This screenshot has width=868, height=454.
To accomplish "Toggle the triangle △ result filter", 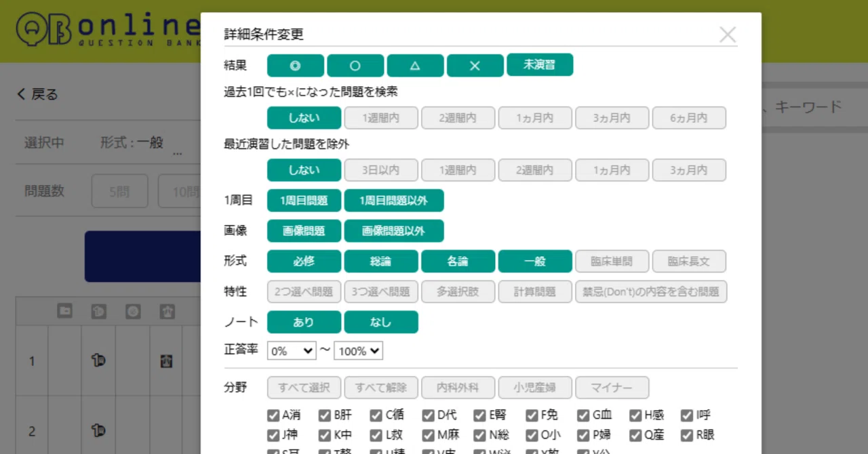I will pyautogui.click(x=415, y=65).
